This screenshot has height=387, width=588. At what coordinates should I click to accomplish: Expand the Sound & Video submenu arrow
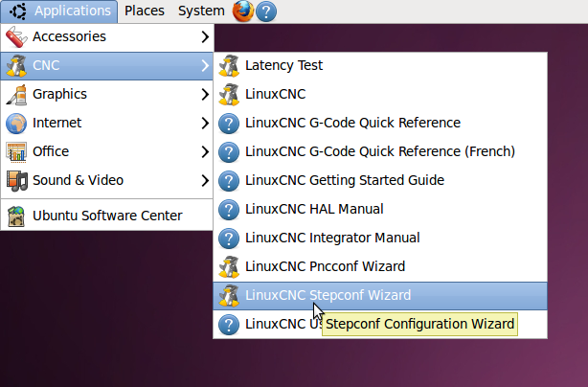pos(205,180)
